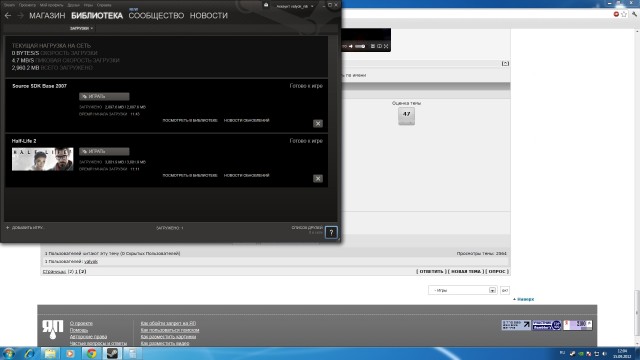
Task: Open Новости обновлений for Half-Life 2
Action: click(247, 176)
